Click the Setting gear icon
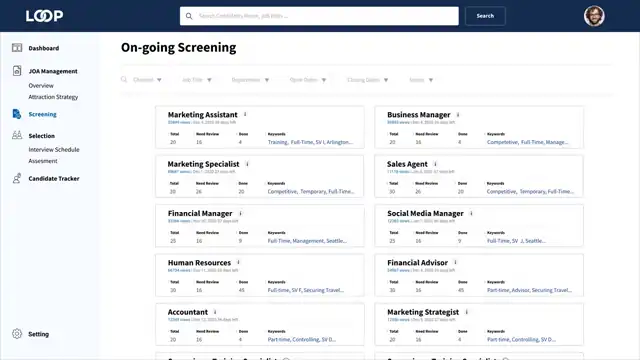640x360 pixels. (x=17, y=333)
